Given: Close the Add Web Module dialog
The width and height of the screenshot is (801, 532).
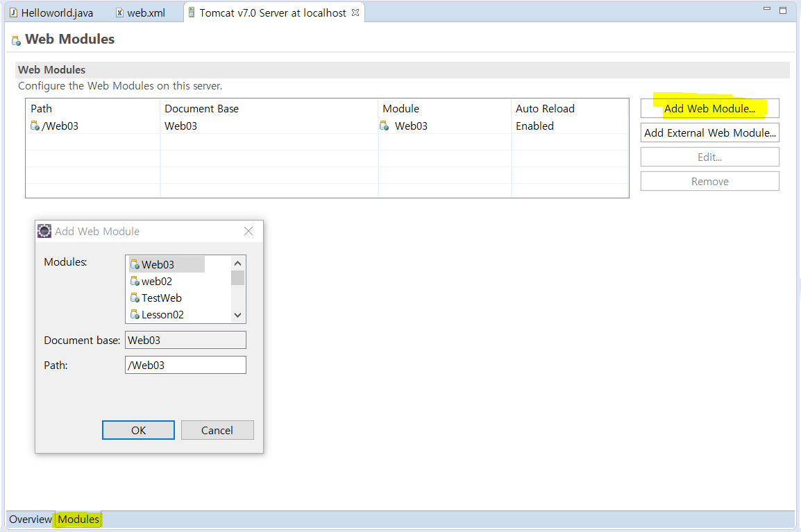Looking at the screenshot, I should 248,231.
